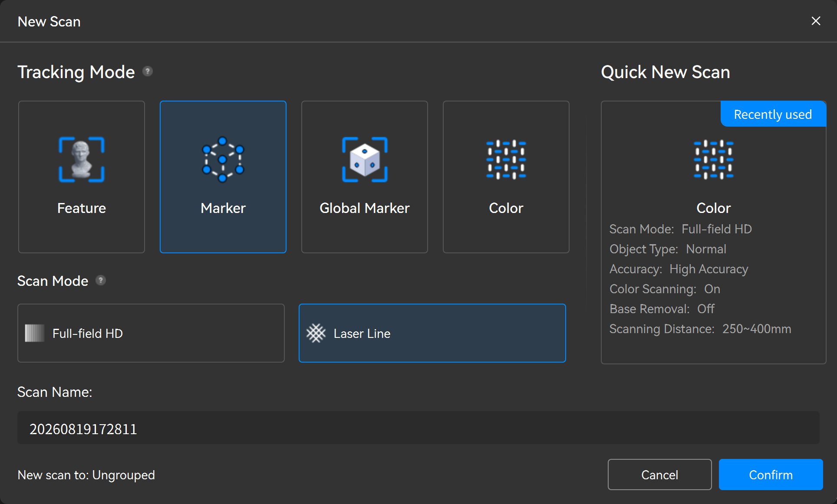The image size is (837, 504).
Task: Click the Accuracy: High Accuracy detail
Action: tap(679, 269)
